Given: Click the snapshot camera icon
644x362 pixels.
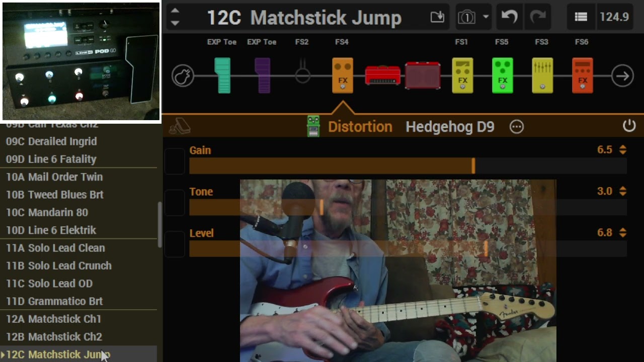Looking at the screenshot, I should click(467, 17).
